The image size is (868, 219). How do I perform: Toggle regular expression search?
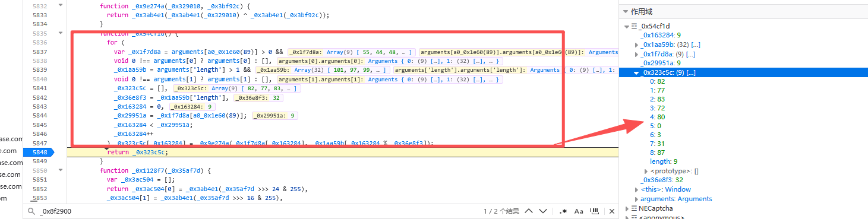coord(563,211)
